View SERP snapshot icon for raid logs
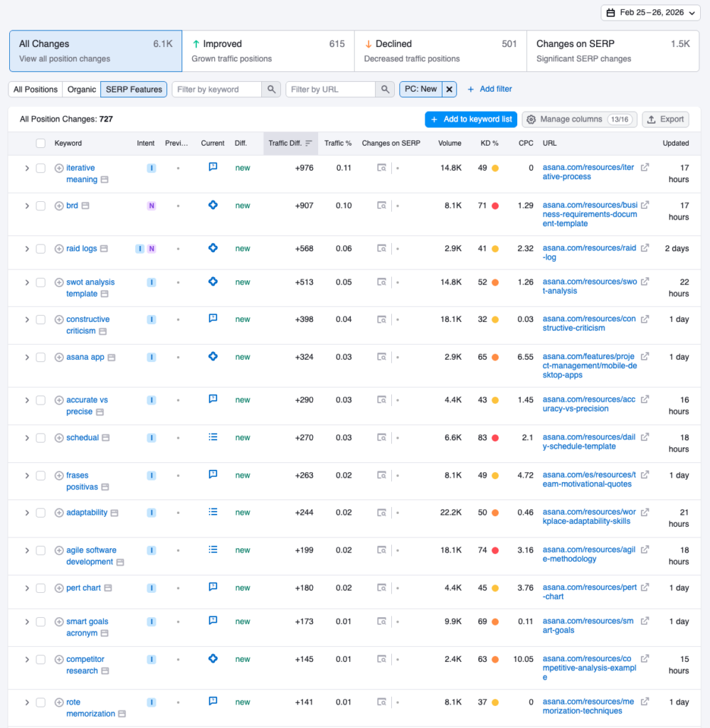710x728 pixels. coord(382,249)
